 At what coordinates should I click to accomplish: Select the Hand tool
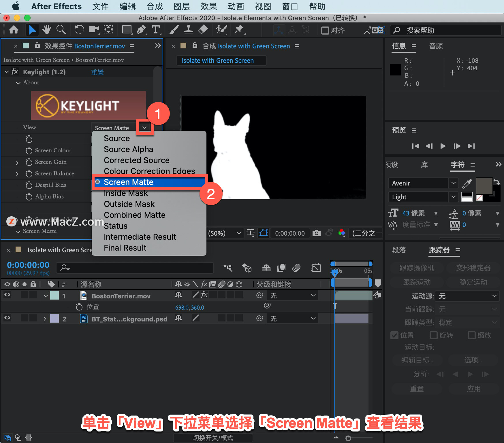click(x=46, y=30)
